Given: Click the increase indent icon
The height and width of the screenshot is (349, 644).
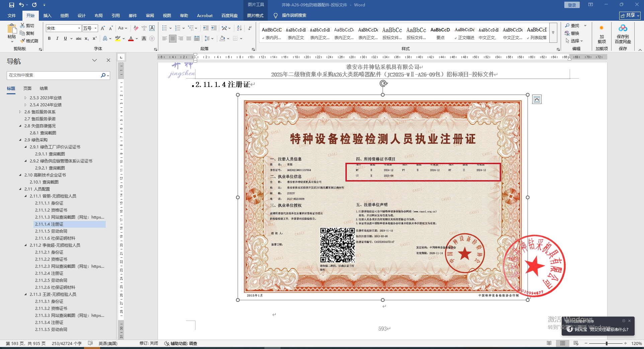Looking at the screenshot, I should click(214, 28).
